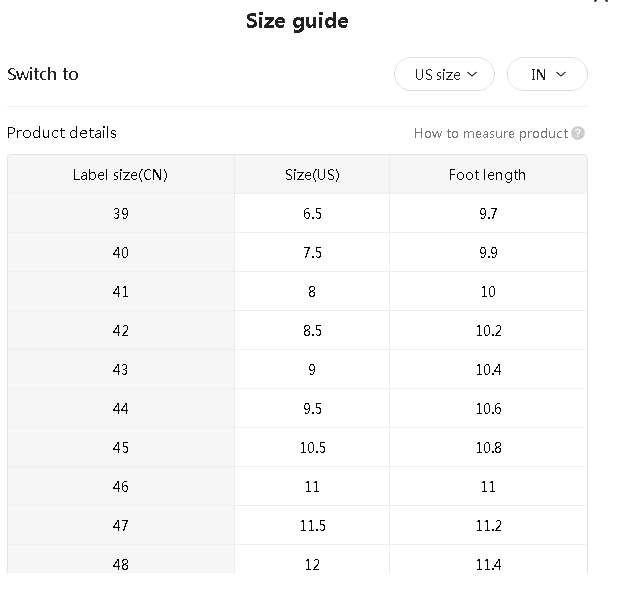Click the Foot length column header

pyautogui.click(x=487, y=175)
